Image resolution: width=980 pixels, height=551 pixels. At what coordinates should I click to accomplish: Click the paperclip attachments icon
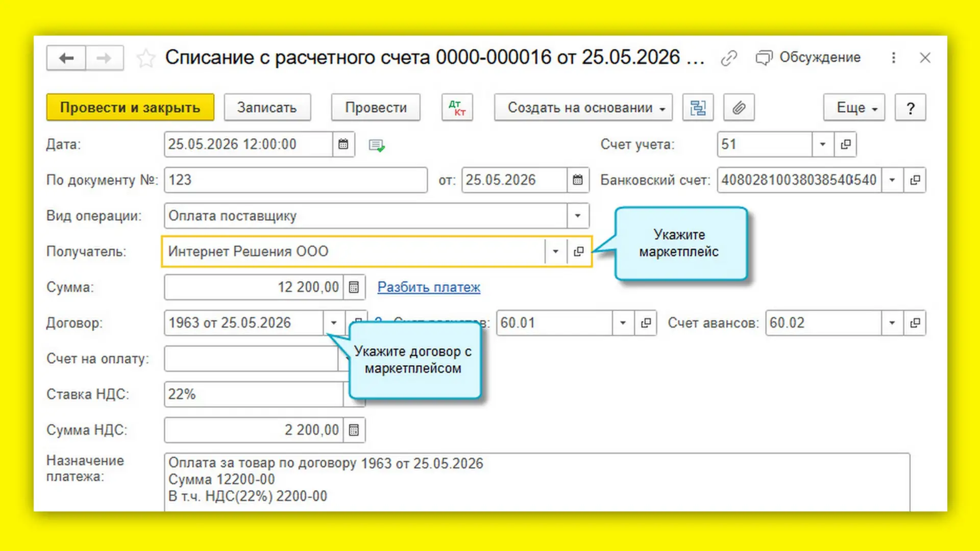point(739,108)
